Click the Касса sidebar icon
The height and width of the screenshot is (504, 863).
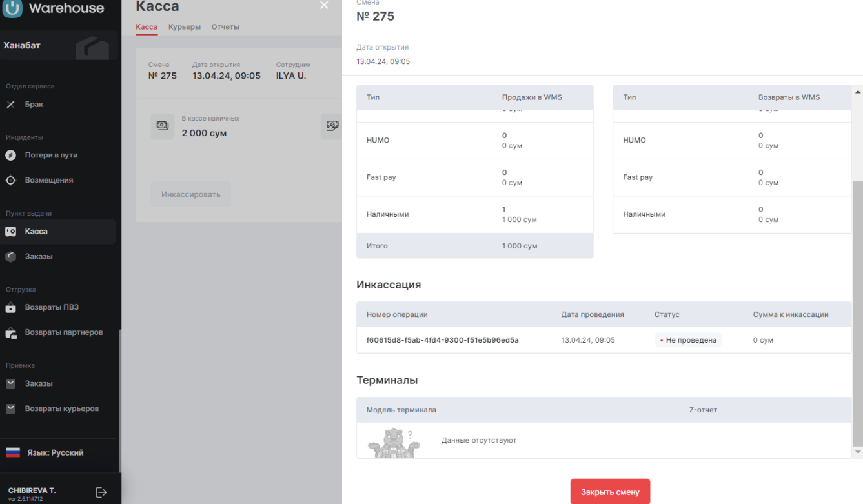(x=10, y=232)
